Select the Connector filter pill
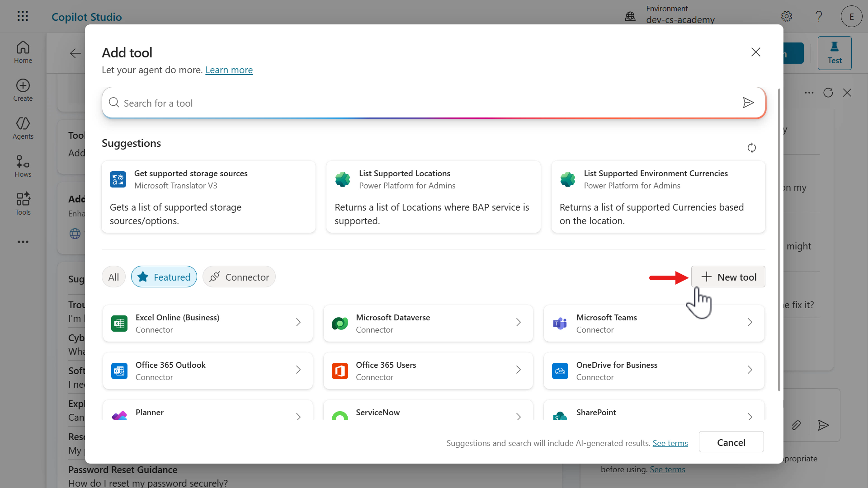 point(239,277)
